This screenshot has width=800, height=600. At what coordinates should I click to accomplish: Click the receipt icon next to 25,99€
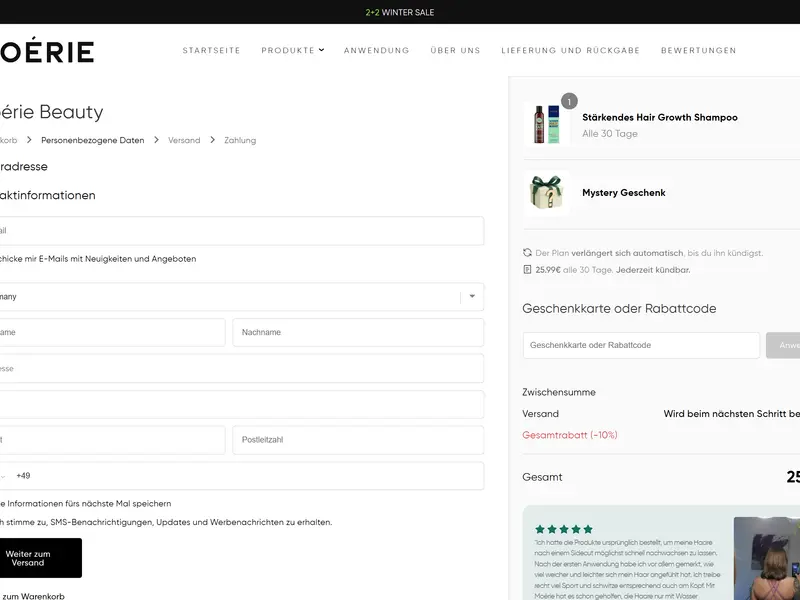point(527,269)
